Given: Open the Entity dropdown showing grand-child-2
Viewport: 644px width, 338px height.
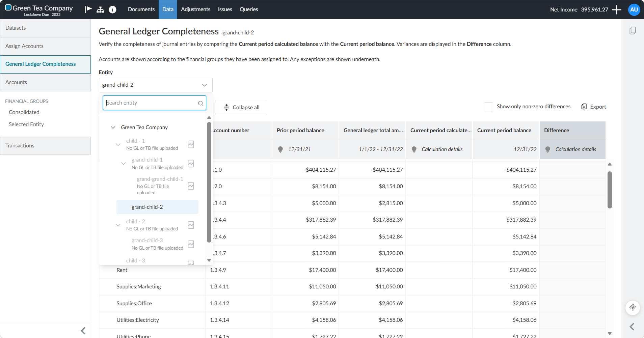Looking at the screenshot, I should (156, 85).
